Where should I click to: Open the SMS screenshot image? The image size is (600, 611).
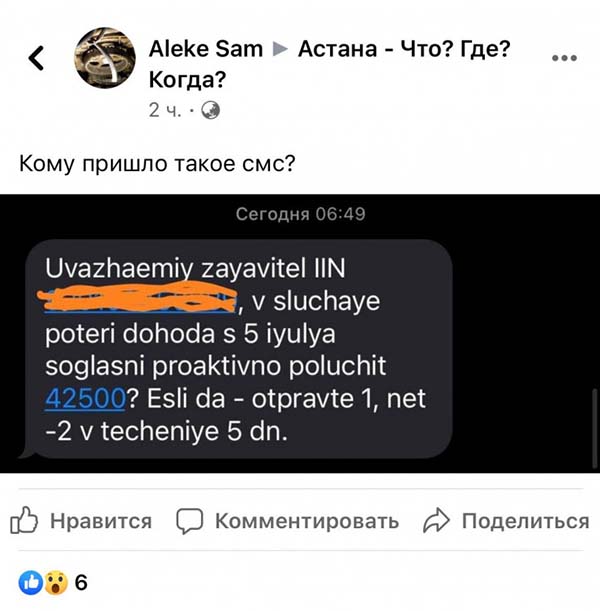coord(300,334)
